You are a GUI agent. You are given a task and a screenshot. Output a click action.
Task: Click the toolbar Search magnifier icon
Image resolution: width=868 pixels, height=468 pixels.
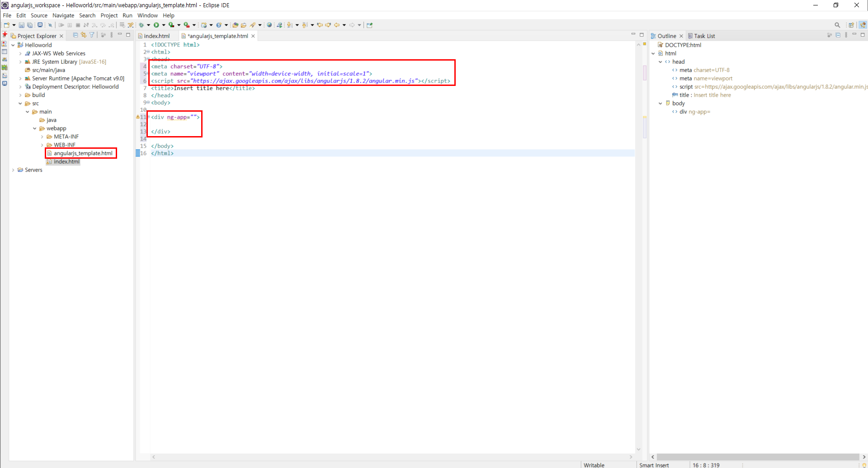(837, 25)
